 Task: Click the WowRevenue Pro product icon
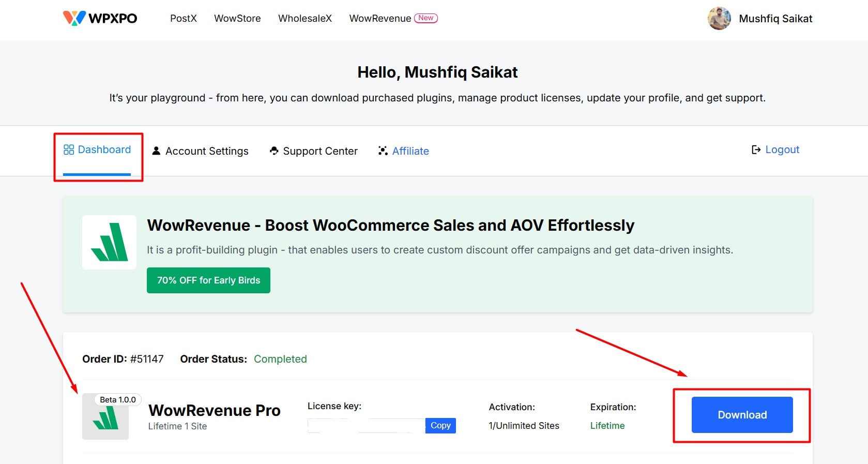coord(105,417)
